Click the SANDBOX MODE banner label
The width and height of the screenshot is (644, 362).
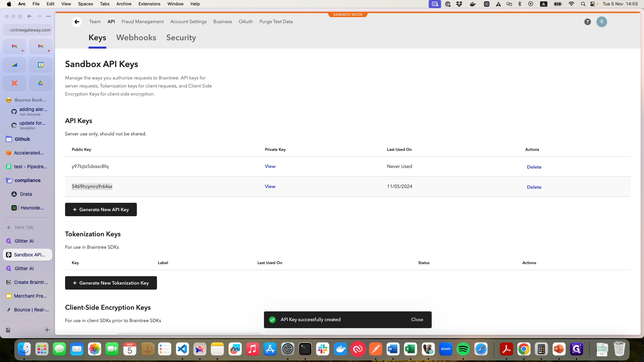click(x=347, y=15)
